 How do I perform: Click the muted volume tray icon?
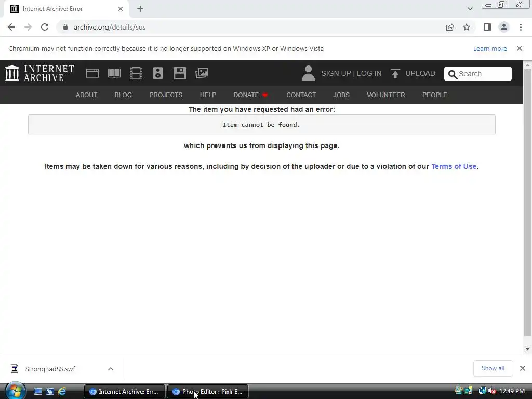click(x=492, y=391)
